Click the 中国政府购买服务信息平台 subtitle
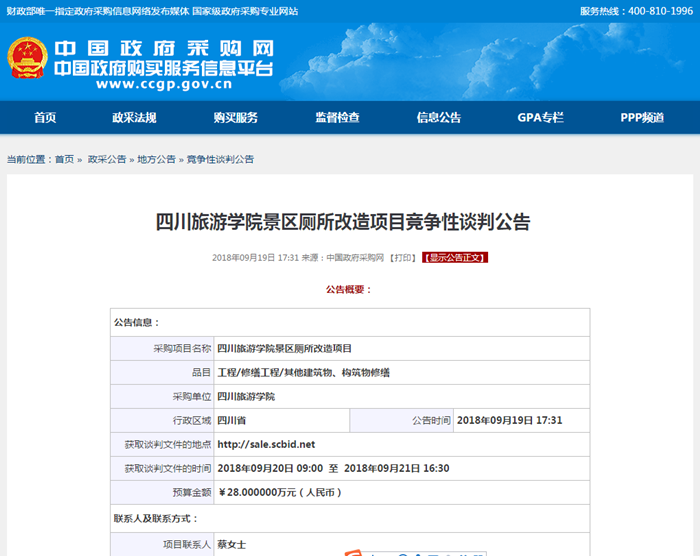Screen dimensions: 700x556 coord(164,68)
